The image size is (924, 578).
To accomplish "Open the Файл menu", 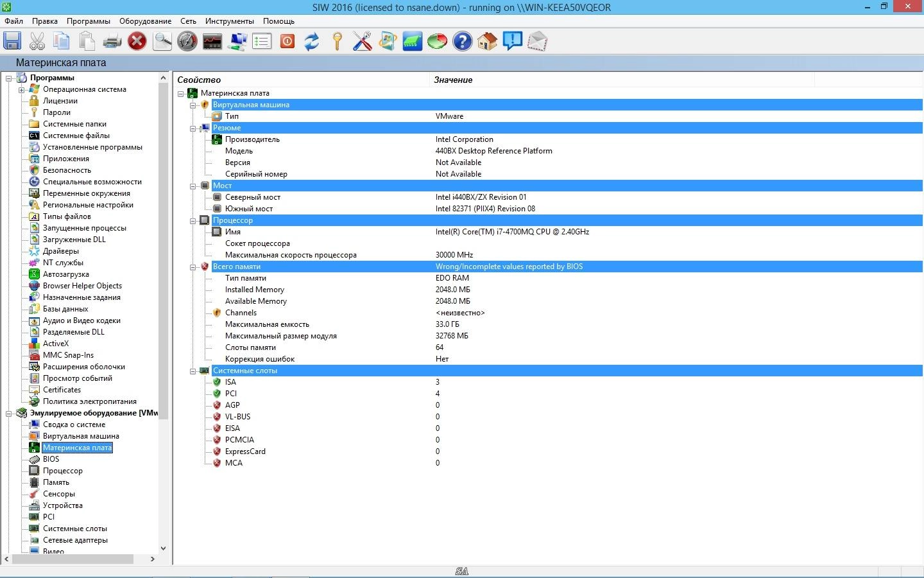I will pyautogui.click(x=13, y=21).
